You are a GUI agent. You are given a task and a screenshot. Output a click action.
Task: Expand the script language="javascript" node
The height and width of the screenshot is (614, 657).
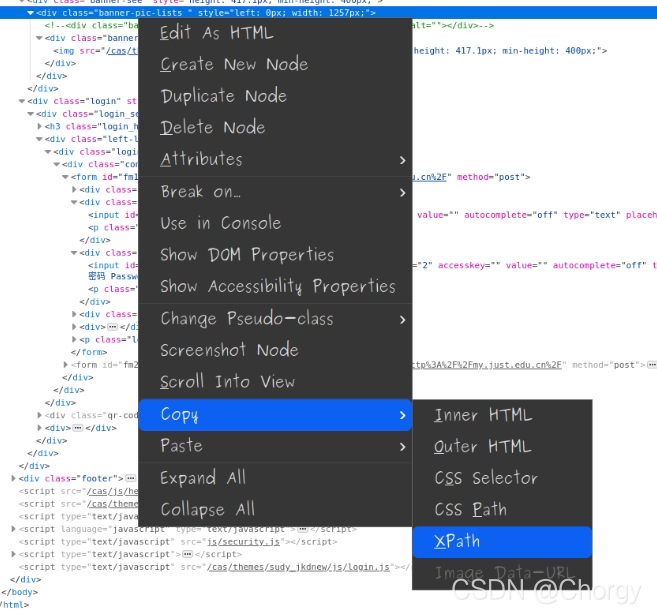13,529
